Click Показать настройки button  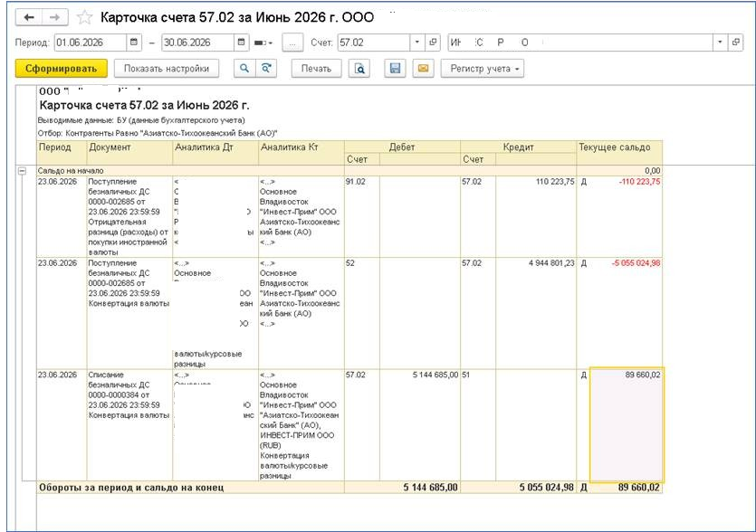point(167,69)
